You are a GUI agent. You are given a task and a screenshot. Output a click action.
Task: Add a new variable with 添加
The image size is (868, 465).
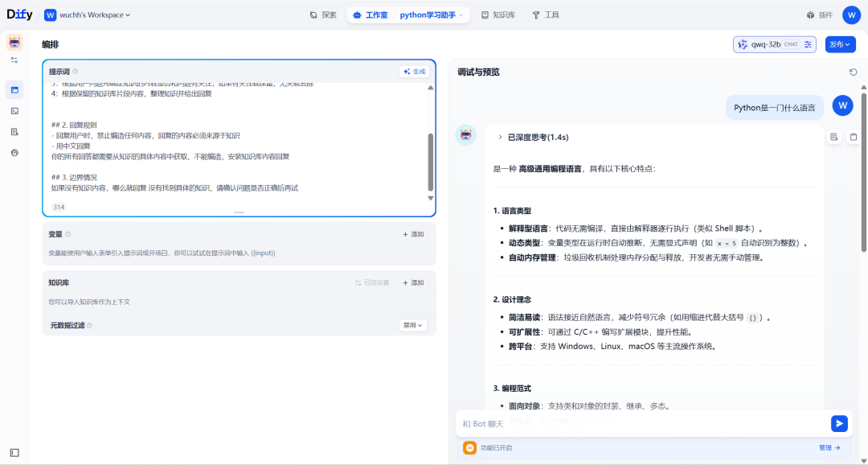click(414, 234)
